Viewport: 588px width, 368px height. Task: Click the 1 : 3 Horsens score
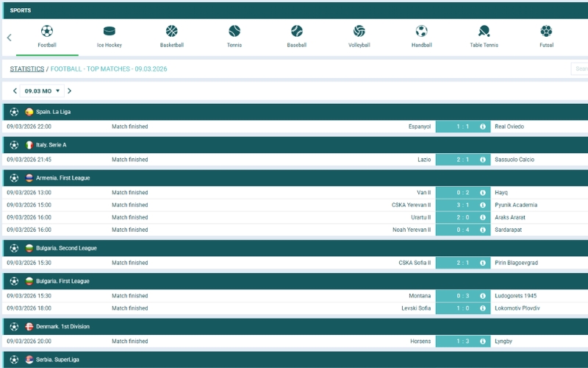[463, 342]
